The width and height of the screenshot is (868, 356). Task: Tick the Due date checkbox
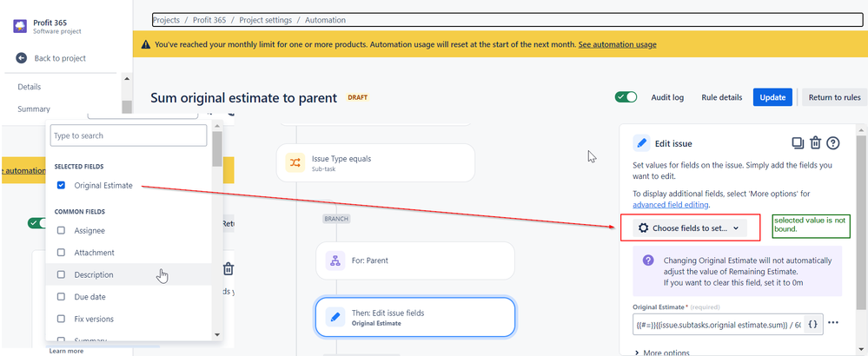pyautogui.click(x=62, y=297)
